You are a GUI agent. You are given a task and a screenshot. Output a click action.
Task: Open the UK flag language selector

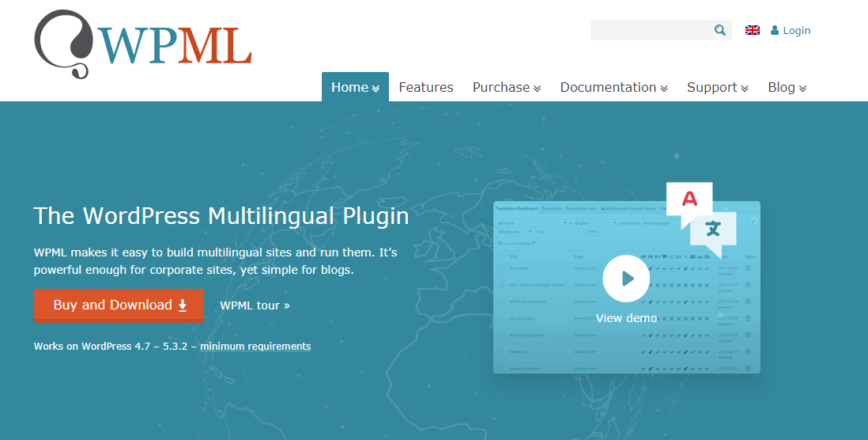click(753, 30)
